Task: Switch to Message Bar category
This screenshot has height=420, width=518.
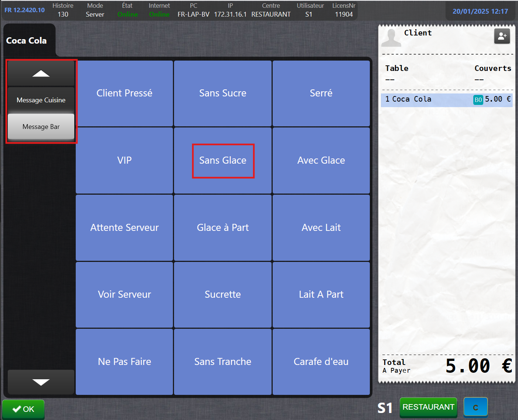Action: coord(41,127)
